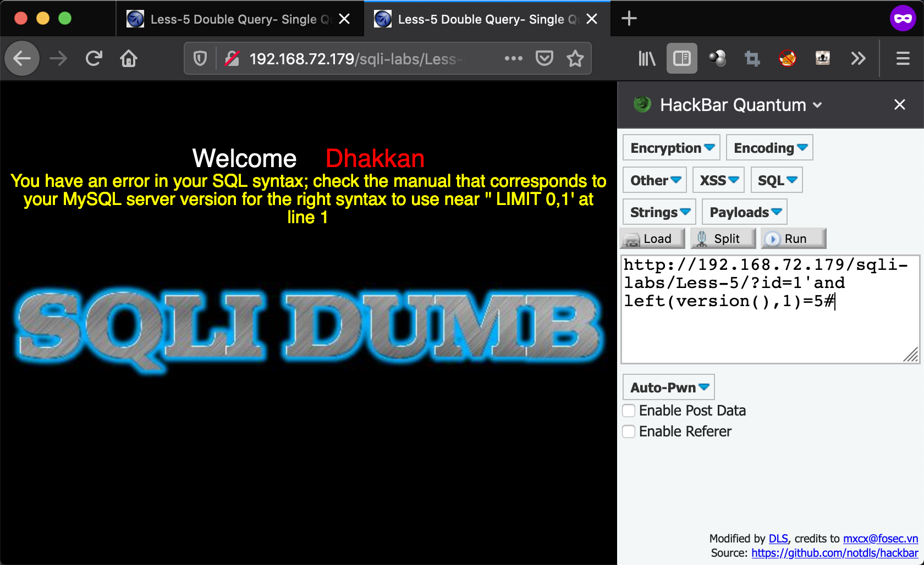The height and width of the screenshot is (565, 924).
Task: Open the Firefox hamburger menu
Action: (903, 58)
